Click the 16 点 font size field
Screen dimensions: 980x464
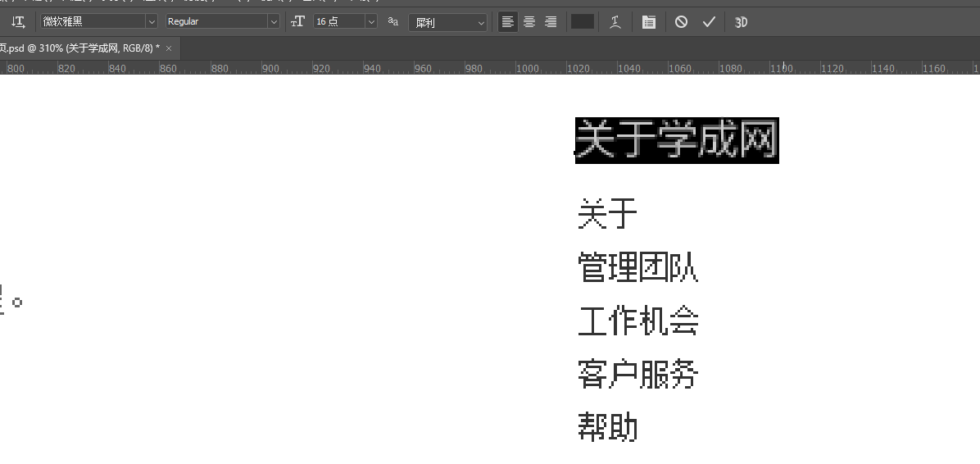point(339,21)
